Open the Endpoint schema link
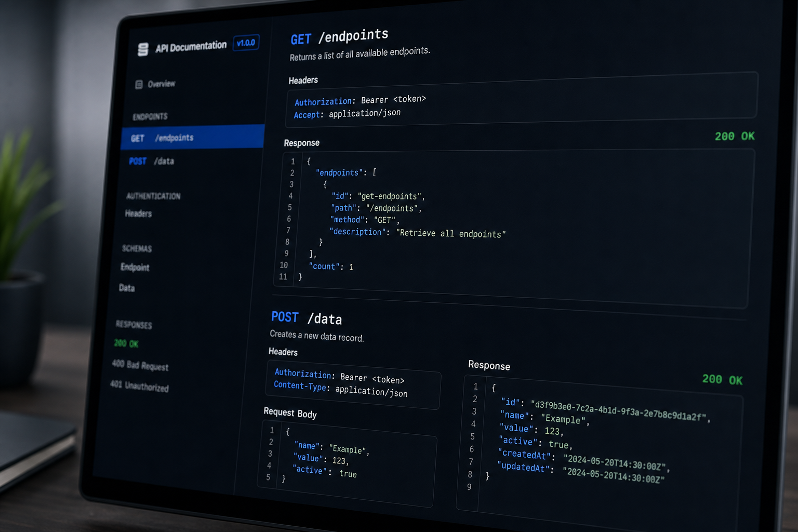 (x=135, y=267)
